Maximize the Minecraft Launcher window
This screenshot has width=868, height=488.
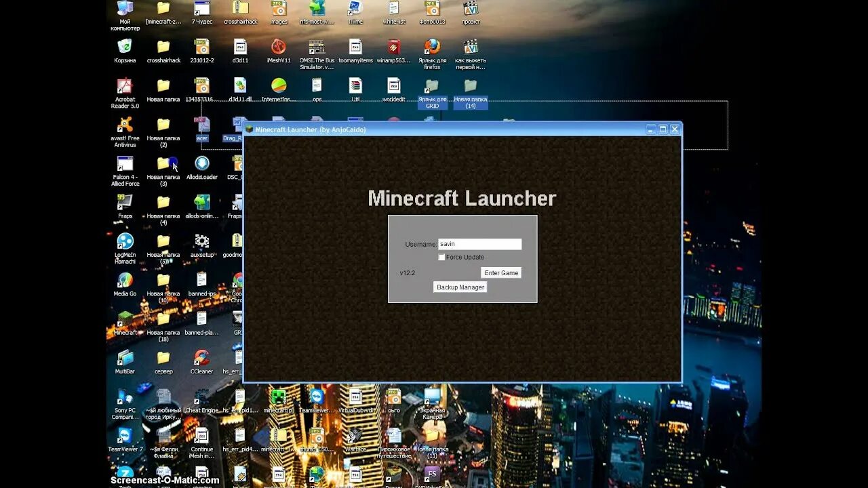[663, 129]
